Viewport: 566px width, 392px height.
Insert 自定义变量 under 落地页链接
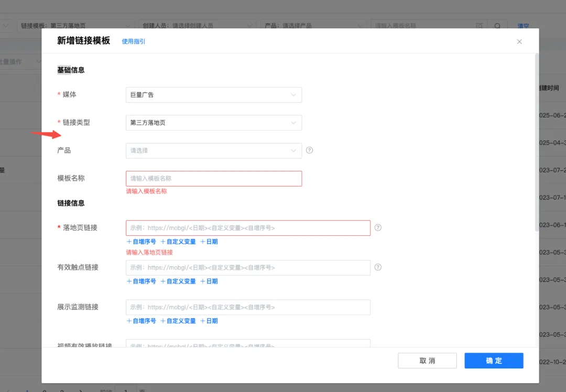[178, 242]
